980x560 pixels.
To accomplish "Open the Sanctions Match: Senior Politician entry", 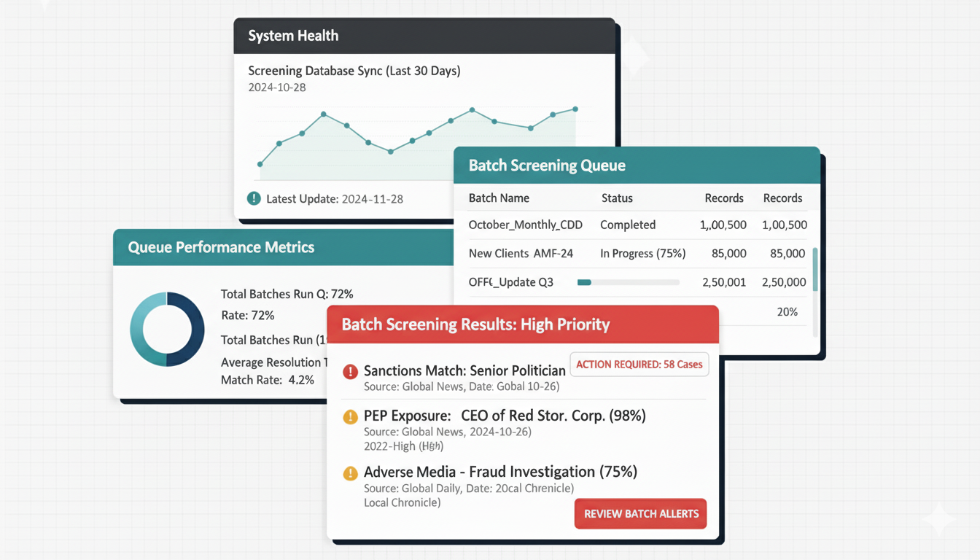I will pyautogui.click(x=464, y=371).
